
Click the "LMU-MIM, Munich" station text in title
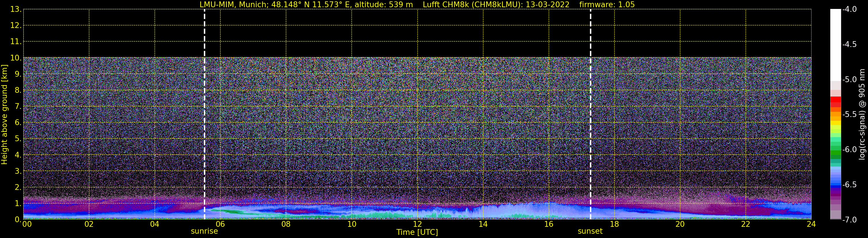[x=234, y=5]
